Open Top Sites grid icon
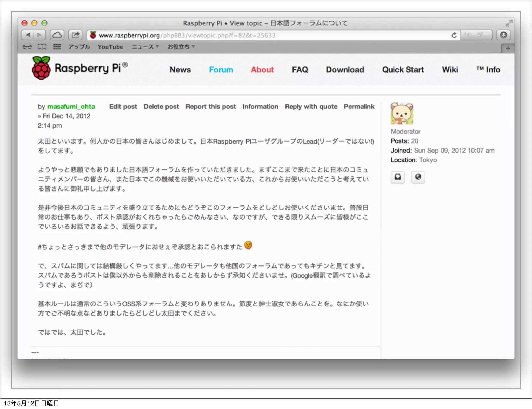 57,47
